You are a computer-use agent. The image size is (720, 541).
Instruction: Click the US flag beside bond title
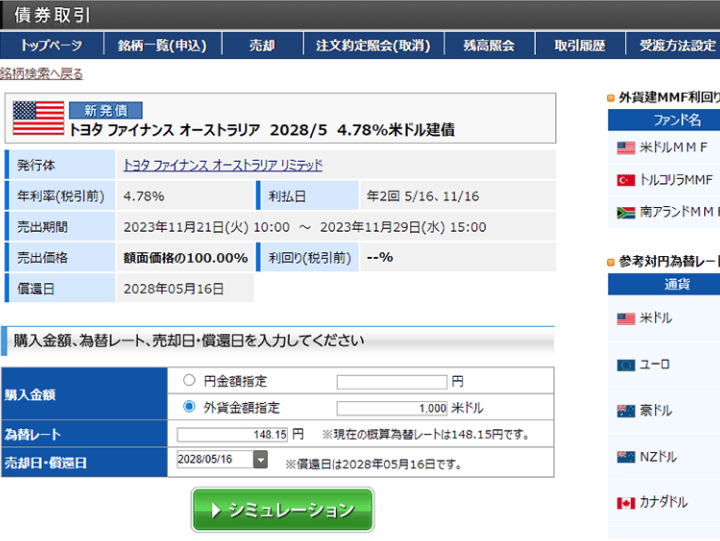[x=39, y=118]
